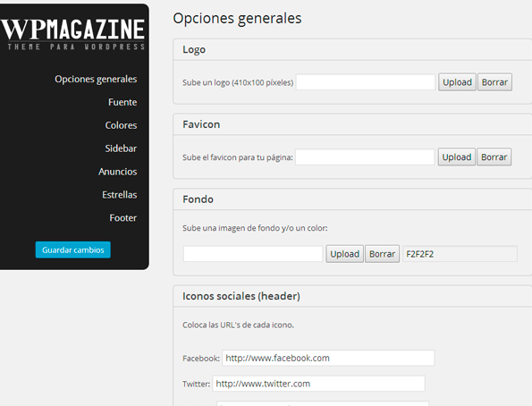Click the logo URL input field

coord(366,82)
